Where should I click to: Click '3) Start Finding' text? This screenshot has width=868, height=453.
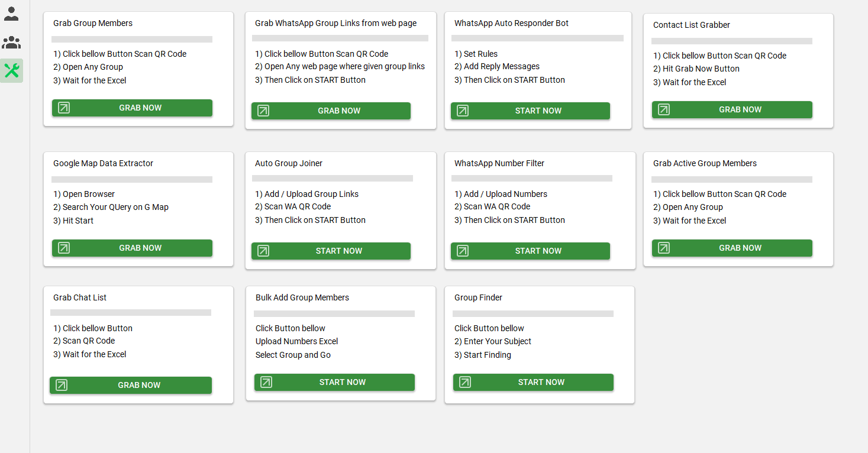click(483, 355)
